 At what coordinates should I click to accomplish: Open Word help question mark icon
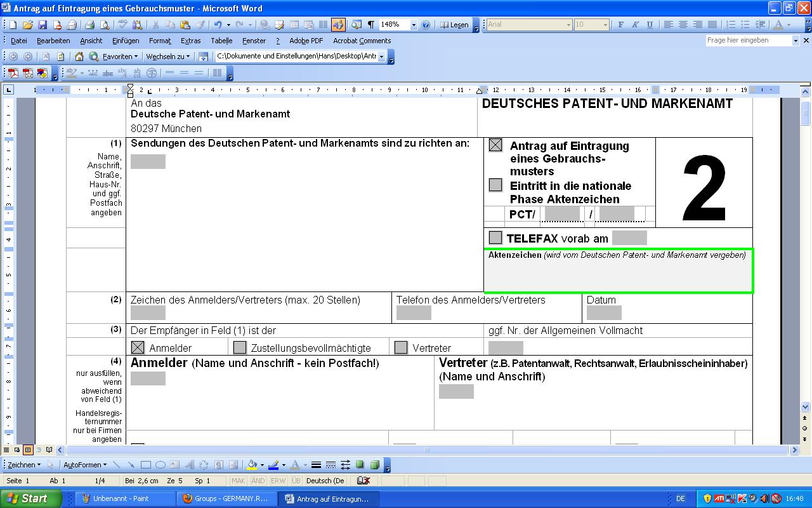426,25
